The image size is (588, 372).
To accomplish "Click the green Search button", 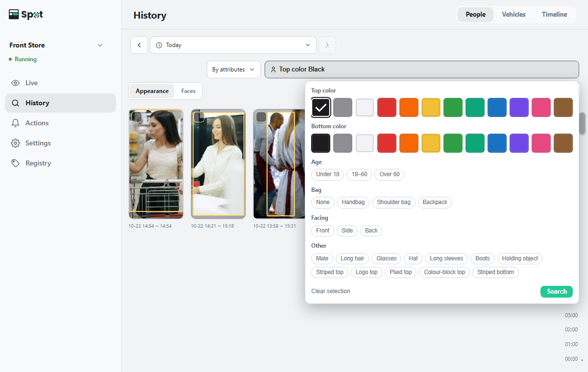I will click(557, 291).
